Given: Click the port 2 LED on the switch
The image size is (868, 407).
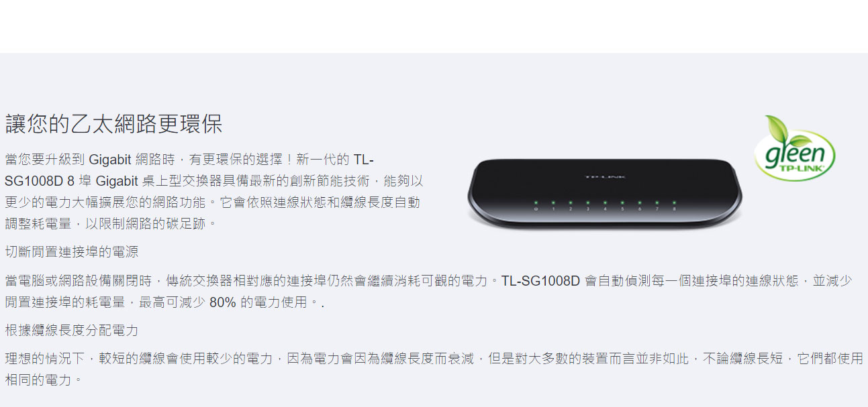Looking at the screenshot, I should click(x=571, y=202).
